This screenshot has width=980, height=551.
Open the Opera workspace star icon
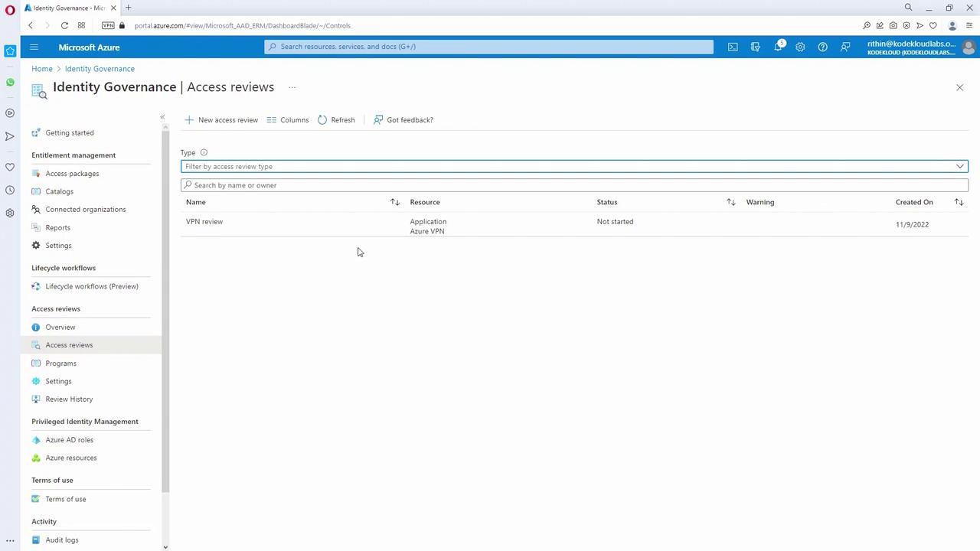point(10,51)
